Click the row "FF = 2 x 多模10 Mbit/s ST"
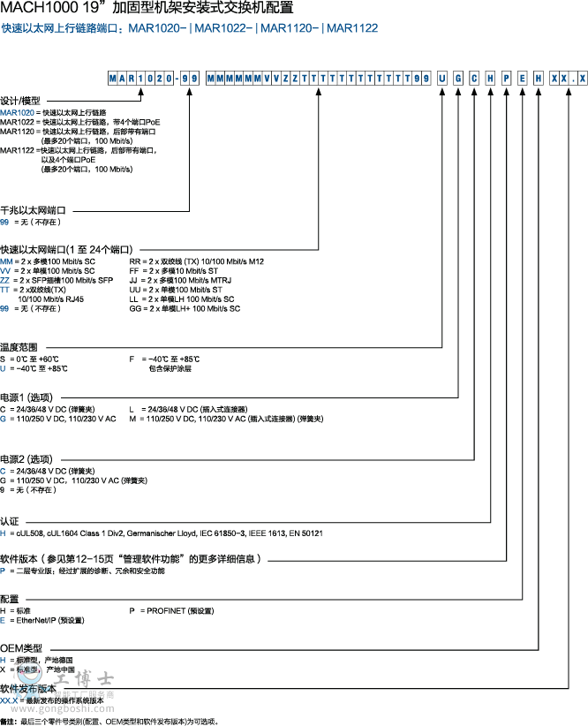Image resolution: width=588 pixels, height=726 pixels. coord(174,271)
